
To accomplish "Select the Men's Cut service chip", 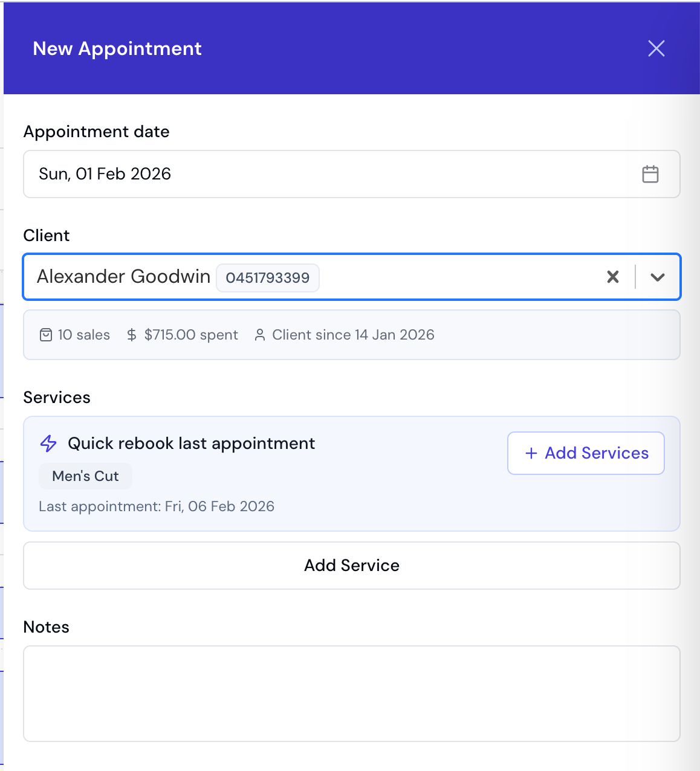I will [85, 476].
